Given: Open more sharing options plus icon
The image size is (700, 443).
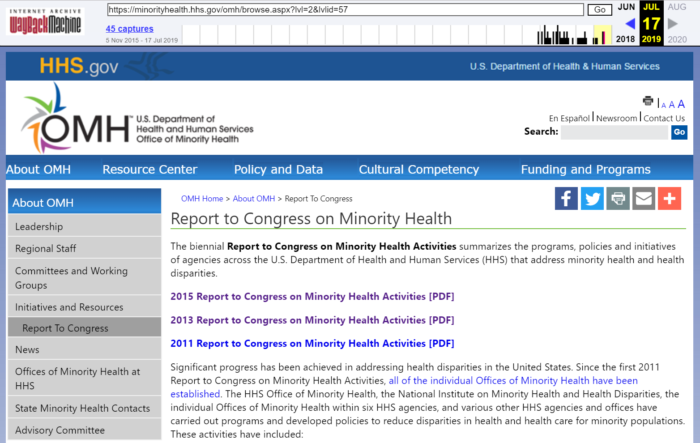Looking at the screenshot, I should [669, 198].
